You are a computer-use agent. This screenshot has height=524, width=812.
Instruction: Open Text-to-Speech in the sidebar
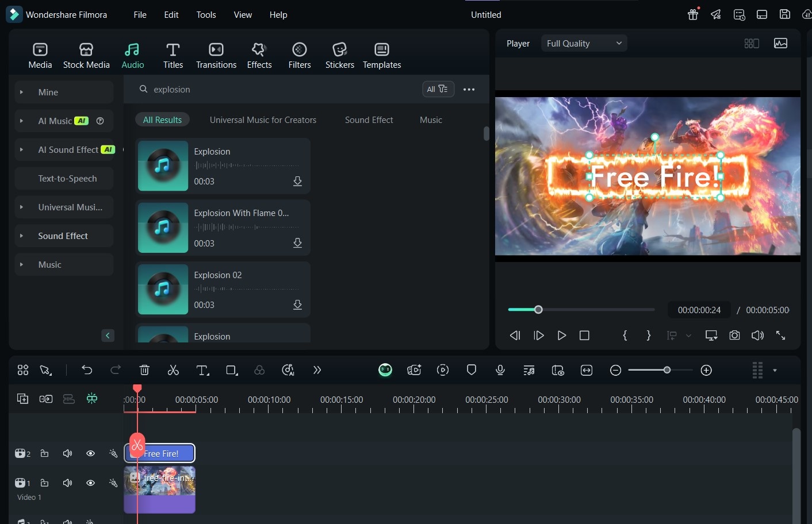(x=64, y=178)
